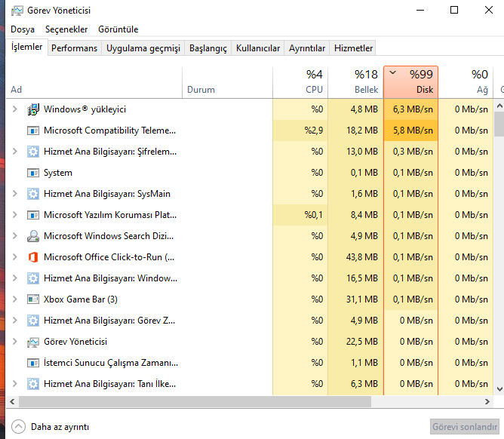Expand the SysMain service host group

pos(15,194)
